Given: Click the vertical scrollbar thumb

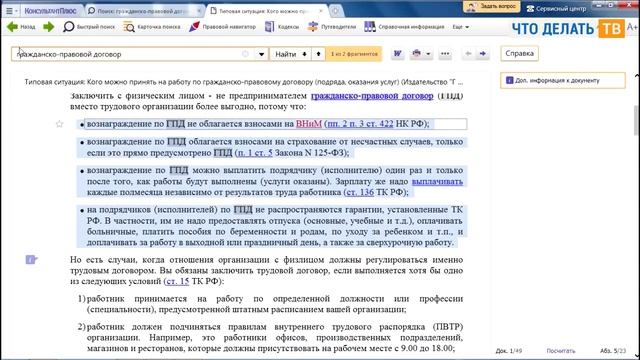Looking at the screenshot, I should coord(636,120).
